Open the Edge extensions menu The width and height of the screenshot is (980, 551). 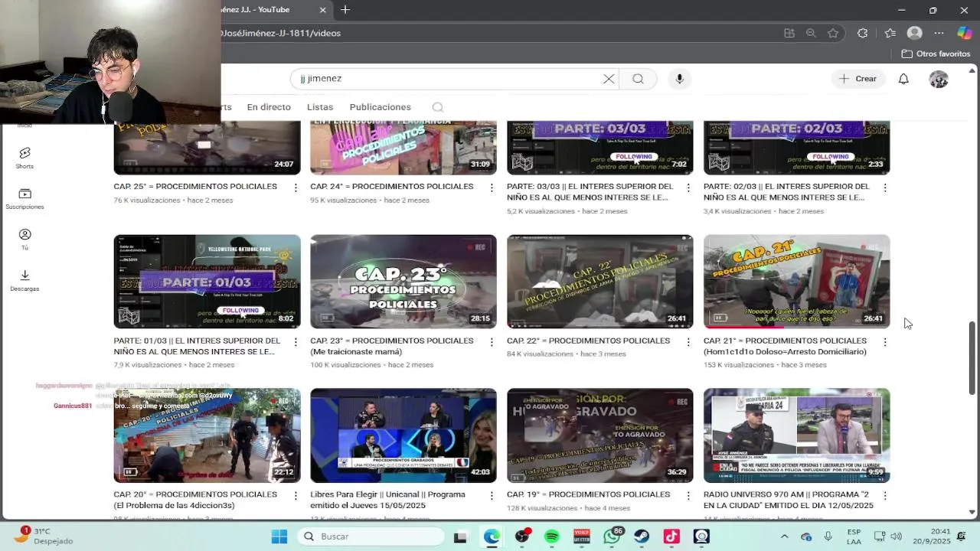[863, 33]
